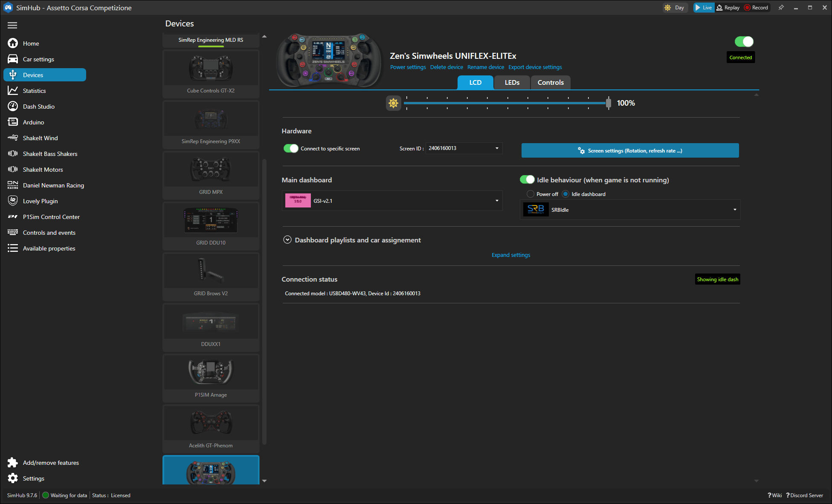Screen dimensions: 832x504
Task: Select the Power off radio button
Action: pos(531,194)
